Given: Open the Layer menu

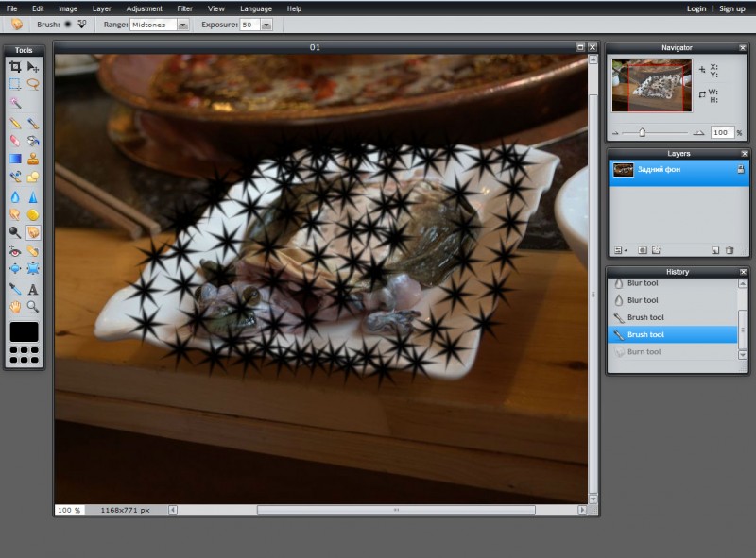Looking at the screenshot, I should 102,8.
